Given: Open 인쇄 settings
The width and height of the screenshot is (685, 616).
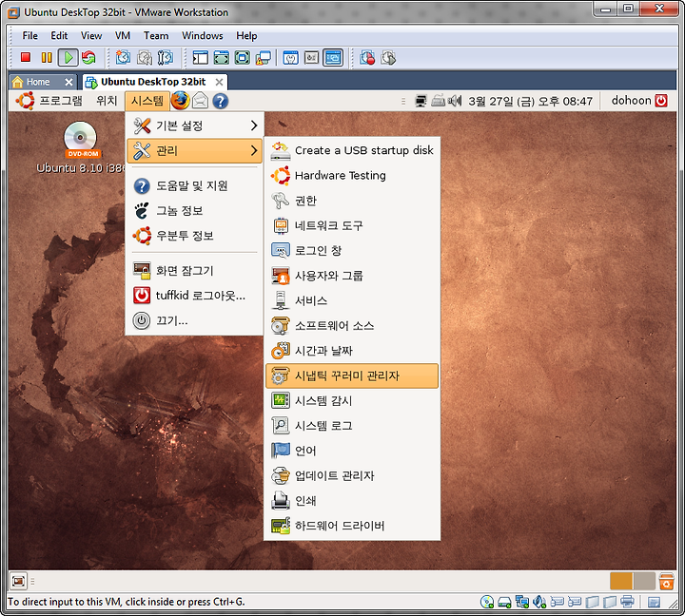Looking at the screenshot, I should [352, 501].
